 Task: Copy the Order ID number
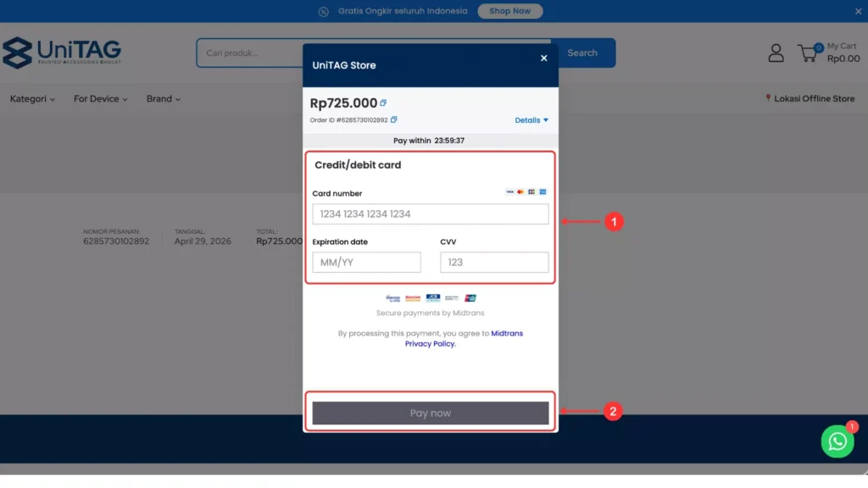pos(393,120)
